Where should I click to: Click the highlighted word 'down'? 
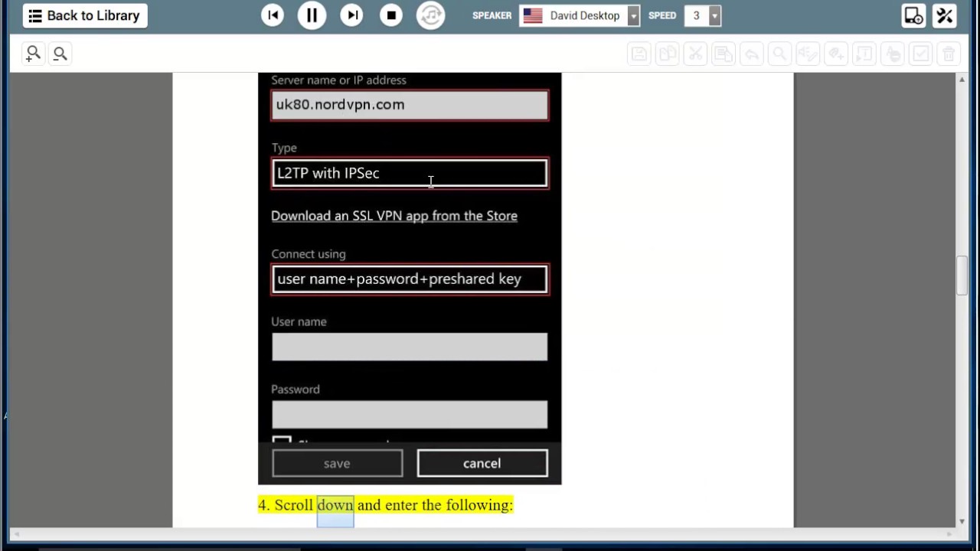point(335,505)
